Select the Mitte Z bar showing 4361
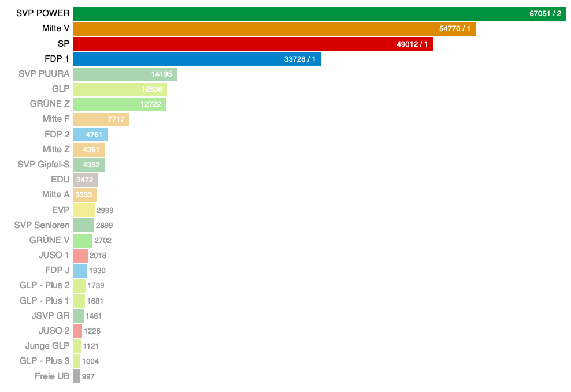 [x=88, y=150]
